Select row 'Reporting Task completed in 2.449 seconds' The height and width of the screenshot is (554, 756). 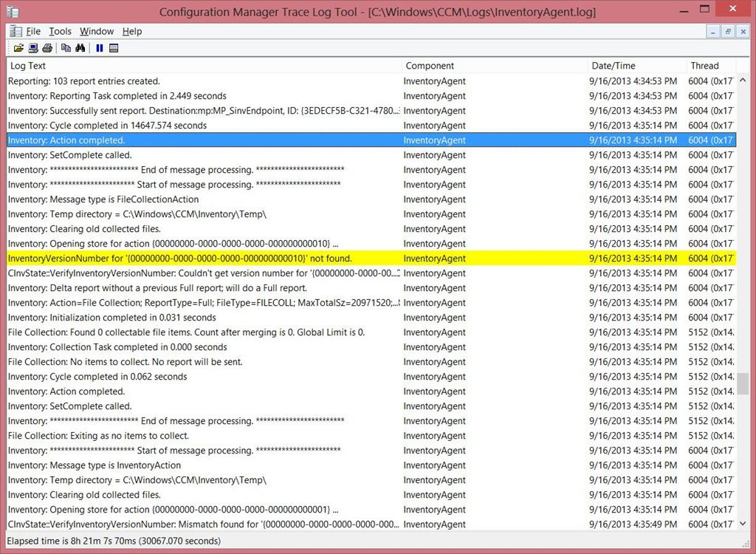click(x=371, y=96)
